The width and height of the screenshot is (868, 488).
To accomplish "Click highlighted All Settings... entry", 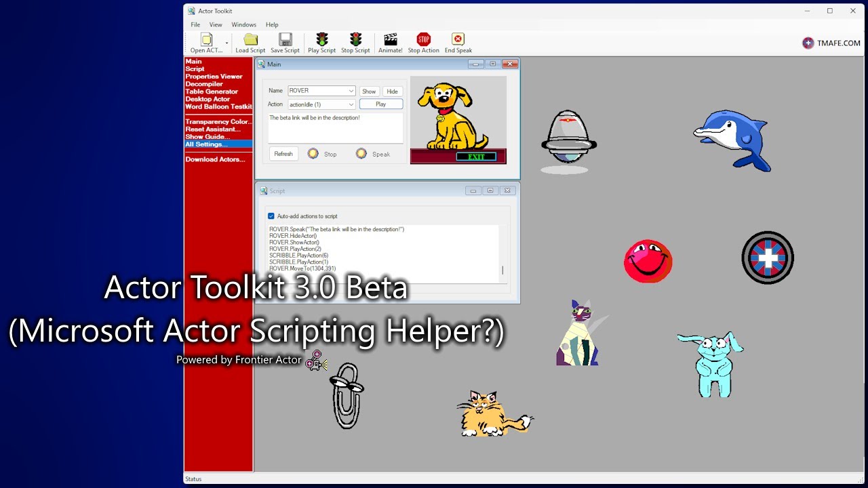I will (x=218, y=144).
